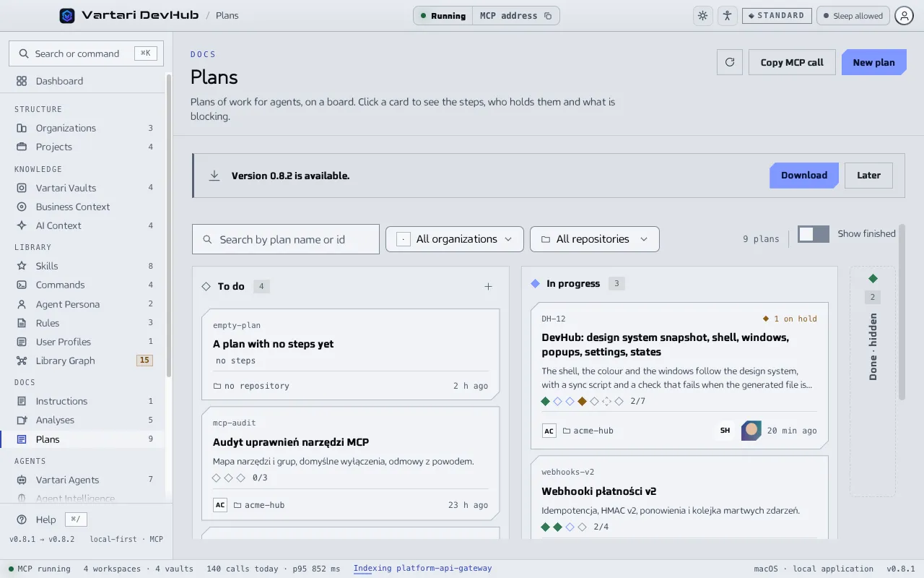924x578 pixels.
Task: Open the Audyt uprawnień narzędzi MCP card
Action: (x=351, y=464)
